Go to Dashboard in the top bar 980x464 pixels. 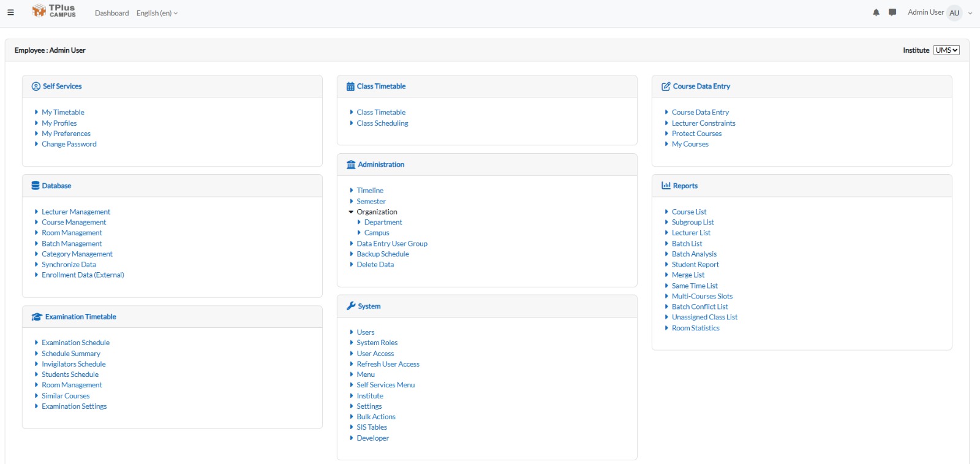[112, 13]
